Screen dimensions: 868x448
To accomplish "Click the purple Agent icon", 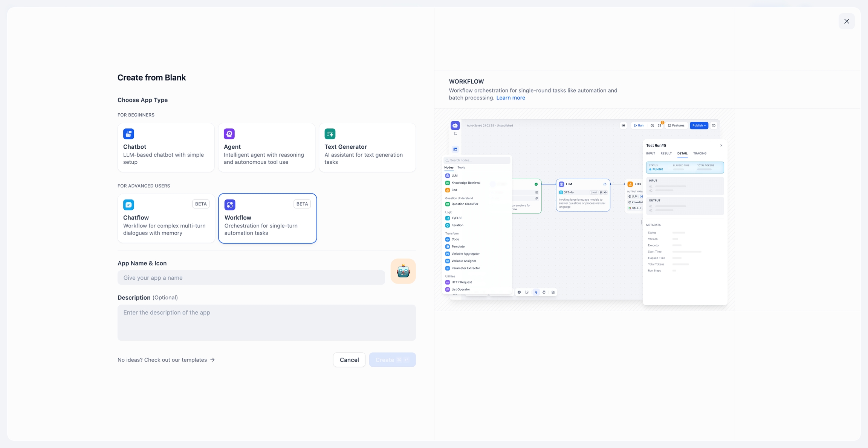I will pos(229,134).
